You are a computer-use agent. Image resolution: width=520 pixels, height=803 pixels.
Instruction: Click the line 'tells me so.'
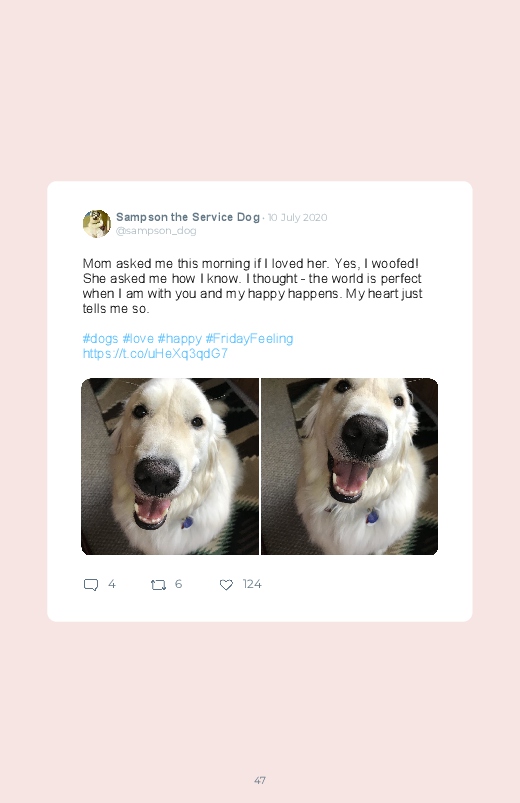[x=116, y=309]
